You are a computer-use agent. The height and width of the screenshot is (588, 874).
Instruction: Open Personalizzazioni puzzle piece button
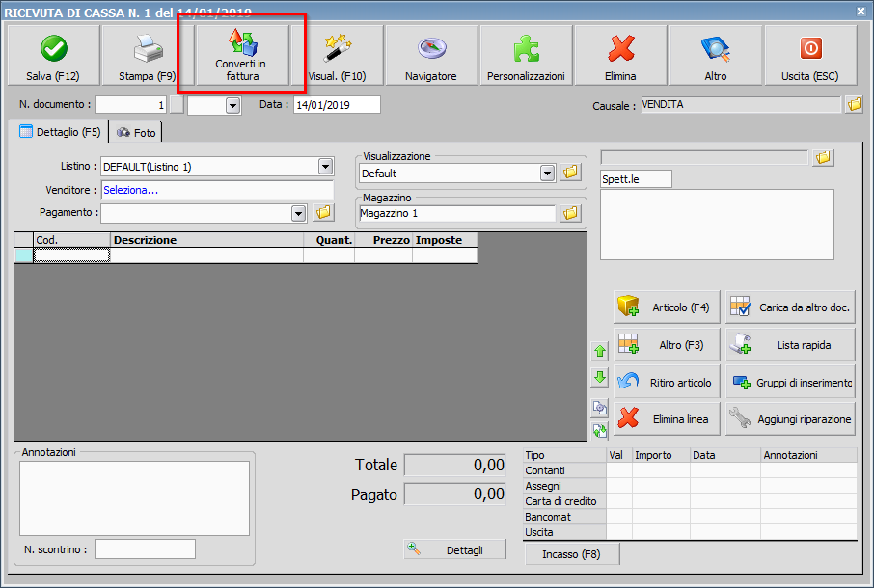[526, 55]
